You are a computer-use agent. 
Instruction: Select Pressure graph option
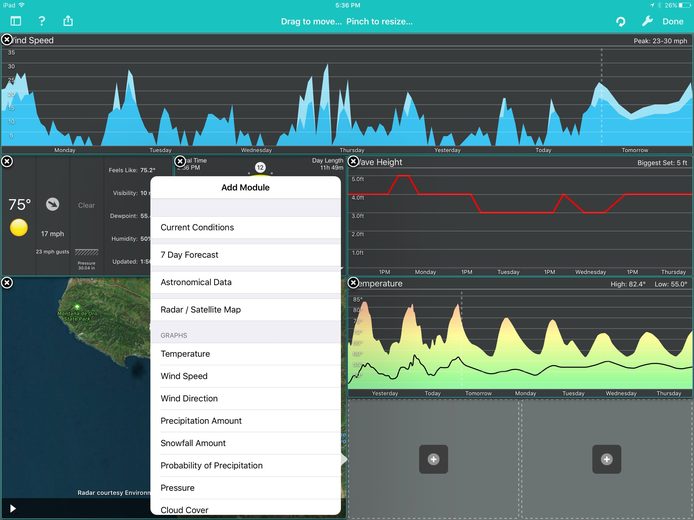[x=246, y=488]
